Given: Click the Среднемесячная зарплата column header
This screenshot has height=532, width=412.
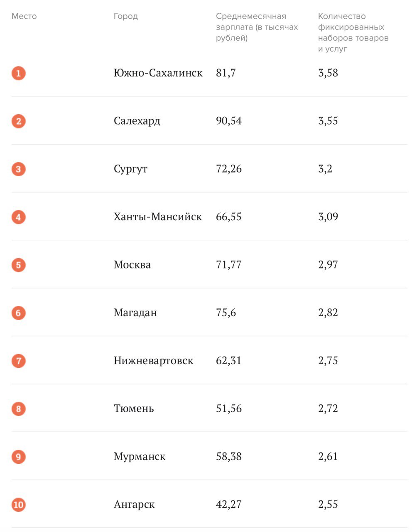Looking at the screenshot, I should point(257,27).
